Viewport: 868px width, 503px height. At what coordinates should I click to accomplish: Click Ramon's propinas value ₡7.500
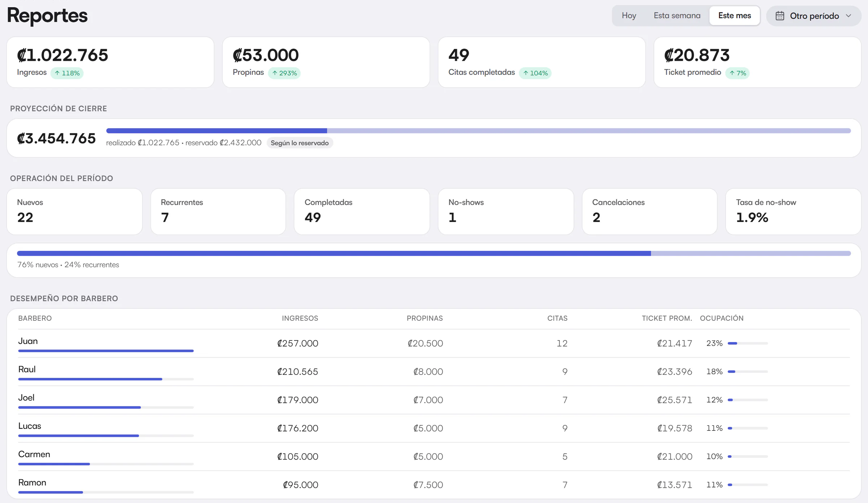click(428, 485)
